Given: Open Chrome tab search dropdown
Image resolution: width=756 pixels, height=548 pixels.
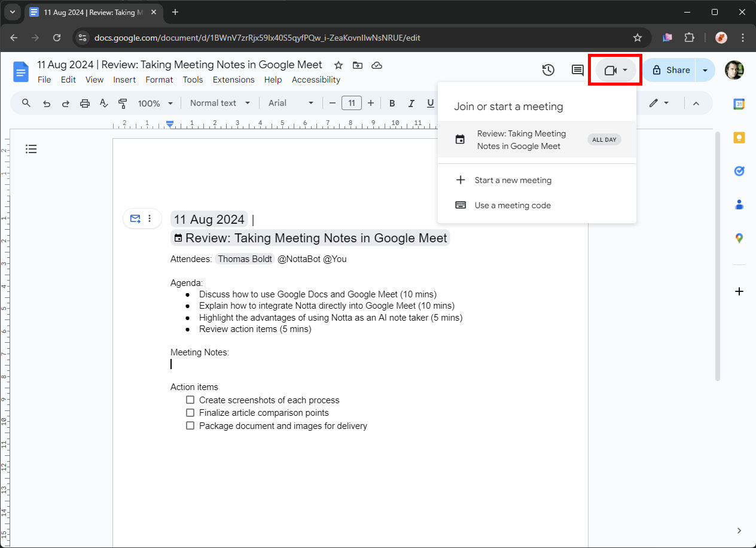Looking at the screenshot, I should pos(12,12).
